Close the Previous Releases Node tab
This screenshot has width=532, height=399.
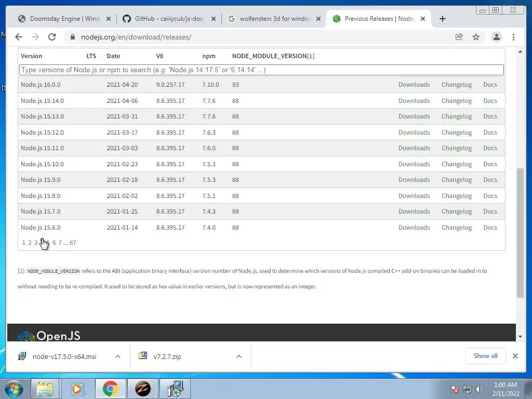point(423,19)
